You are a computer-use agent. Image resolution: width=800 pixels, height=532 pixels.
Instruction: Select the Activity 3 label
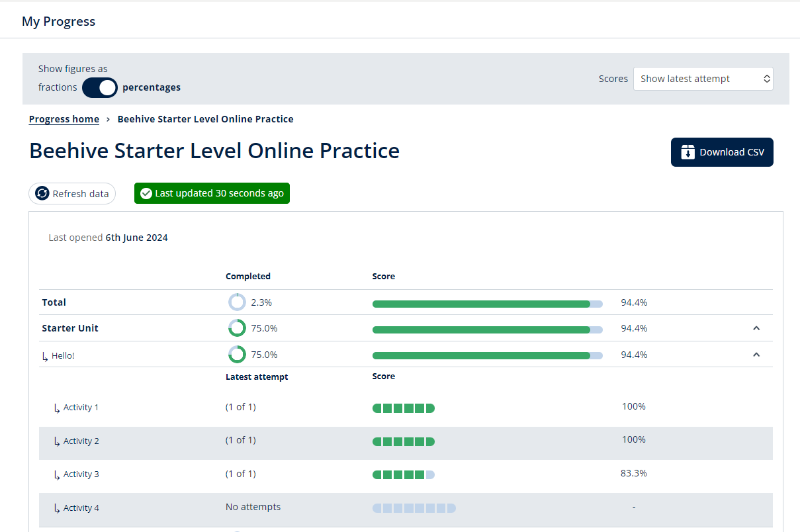81,474
